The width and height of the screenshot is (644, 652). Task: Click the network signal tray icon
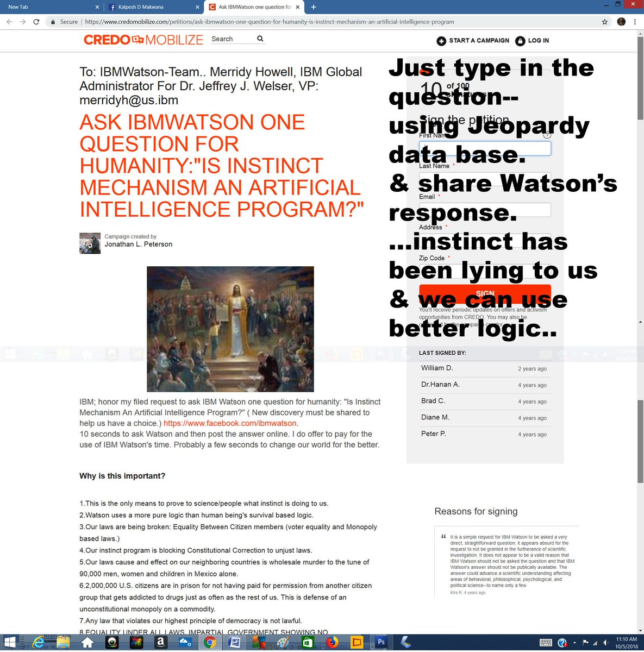pos(595,643)
